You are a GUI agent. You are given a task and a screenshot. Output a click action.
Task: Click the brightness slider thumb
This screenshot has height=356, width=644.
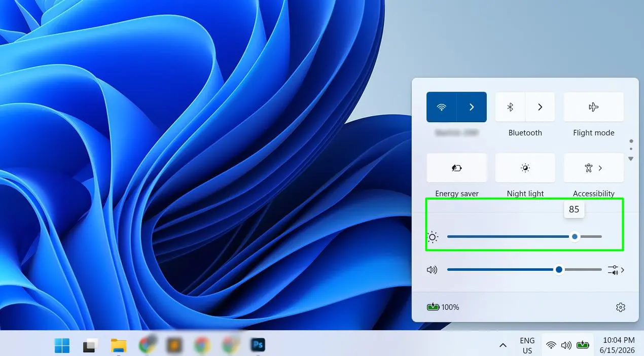point(575,236)
